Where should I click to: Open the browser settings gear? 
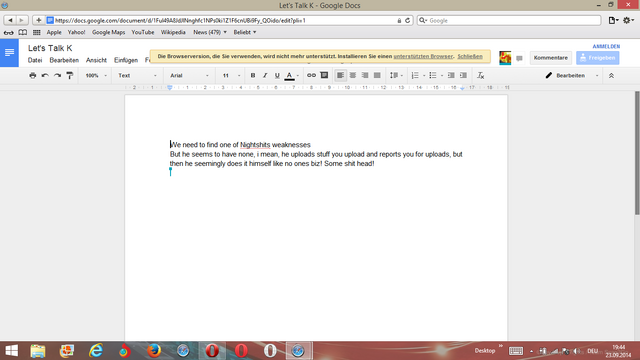(628, 20)
